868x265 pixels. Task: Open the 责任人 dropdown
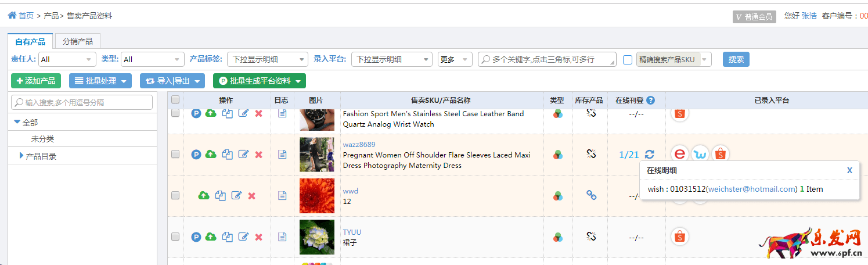click(67, 59)
